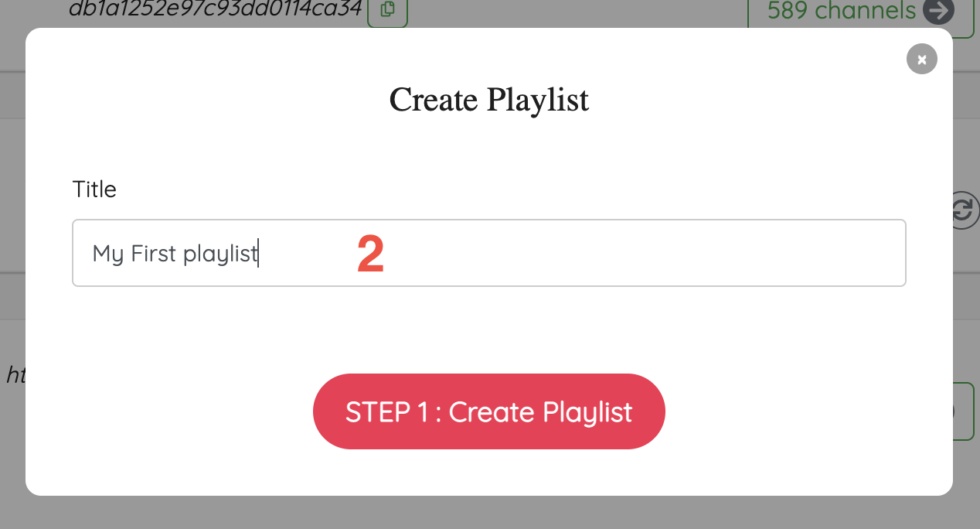Image resolution: width=980 pixels, height=529 pixels.
Task: Click the dimmed area left of the dialog
Action: 12,232
